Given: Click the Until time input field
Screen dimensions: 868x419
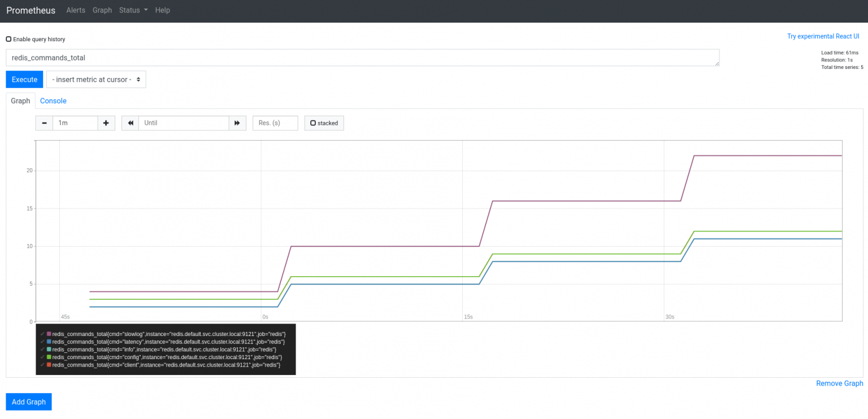Looking at the screenshot, I should click(x=184, y=123).
